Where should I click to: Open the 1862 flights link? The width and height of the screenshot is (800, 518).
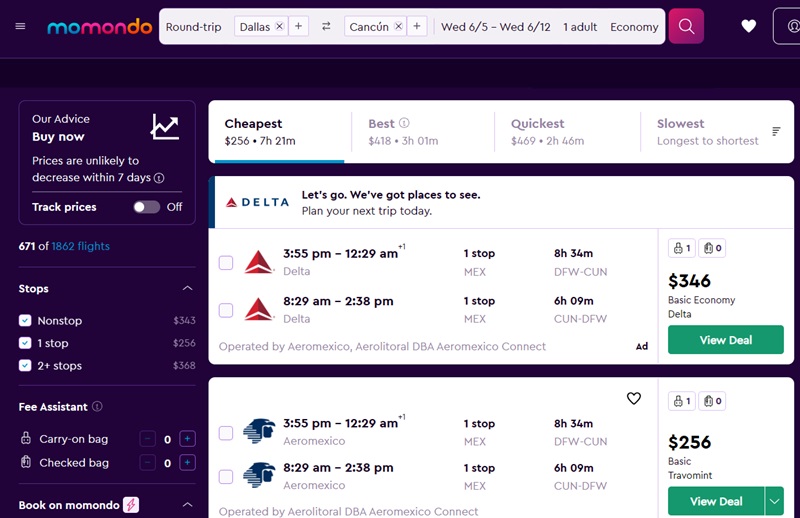coord(81,246)
